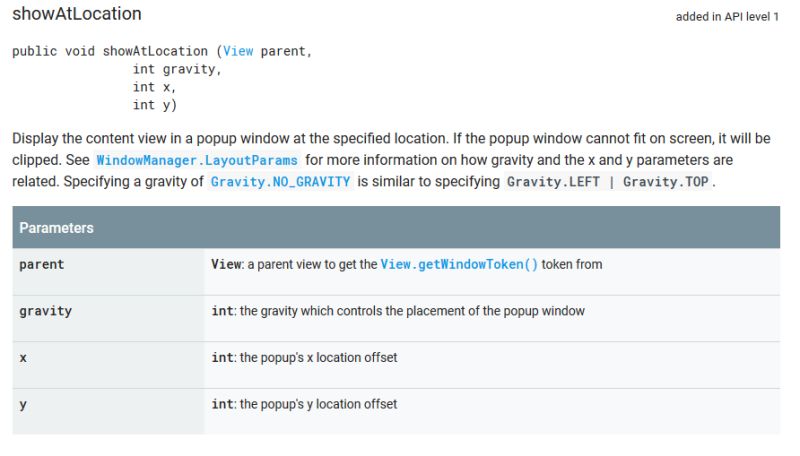This screenshot has height=456, width=800.
Task: Select the 'gravity' parameter name cell
Action: pyautogui.click(x=46, y=311)
